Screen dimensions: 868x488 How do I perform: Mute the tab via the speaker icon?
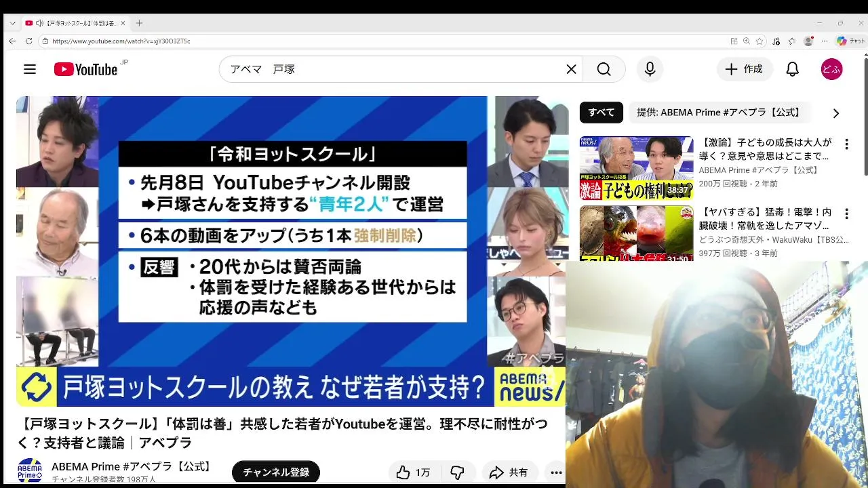[39, 23]
